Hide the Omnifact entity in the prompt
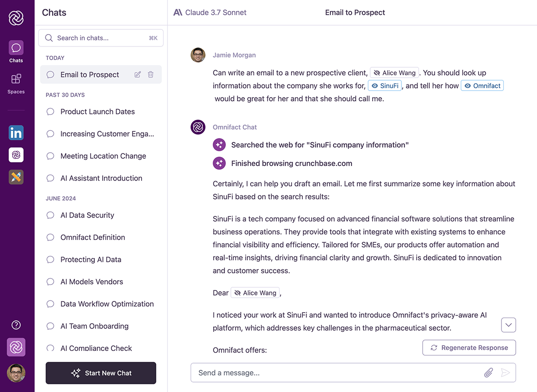This screenshot has height=392, width=537. click(x=482, y=85)
